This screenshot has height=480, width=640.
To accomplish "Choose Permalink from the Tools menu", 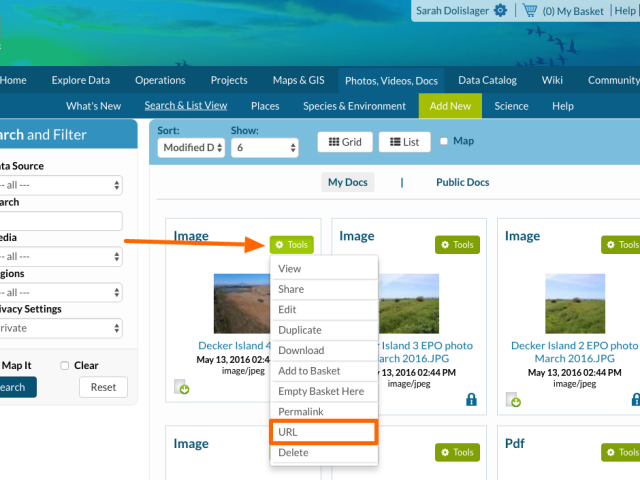I will point(324,411).
